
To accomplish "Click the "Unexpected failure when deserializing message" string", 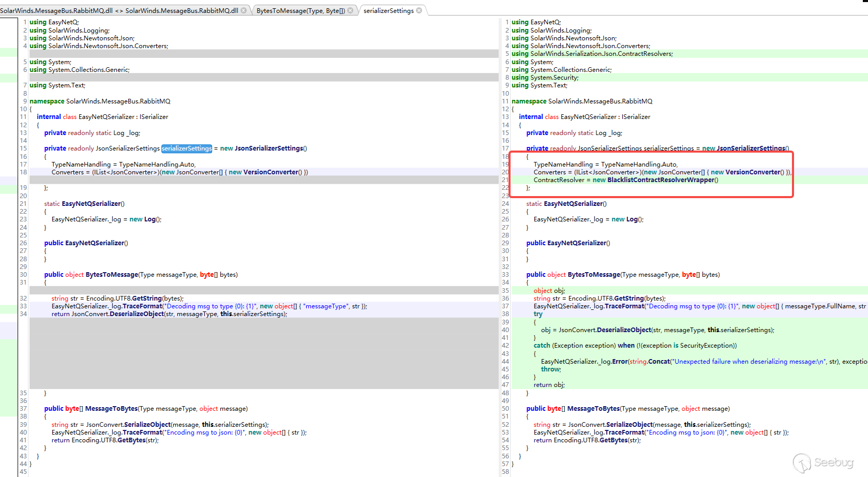I will coord(749,362).
